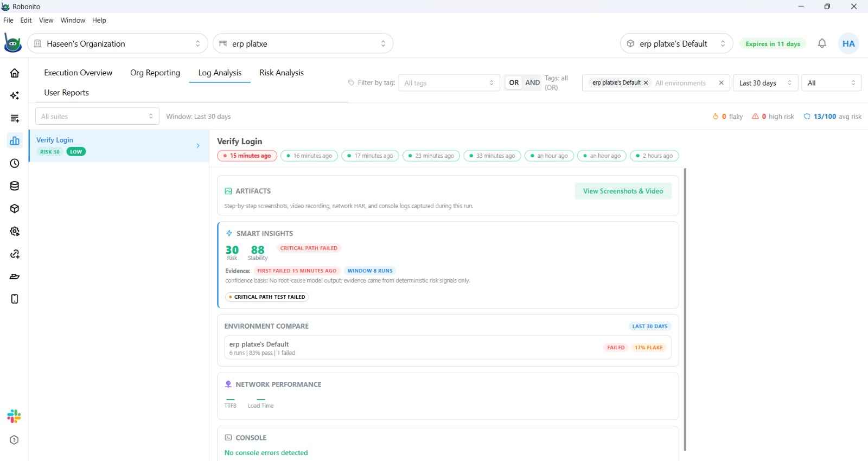Select the 2 hours ago run

point(654,156)
